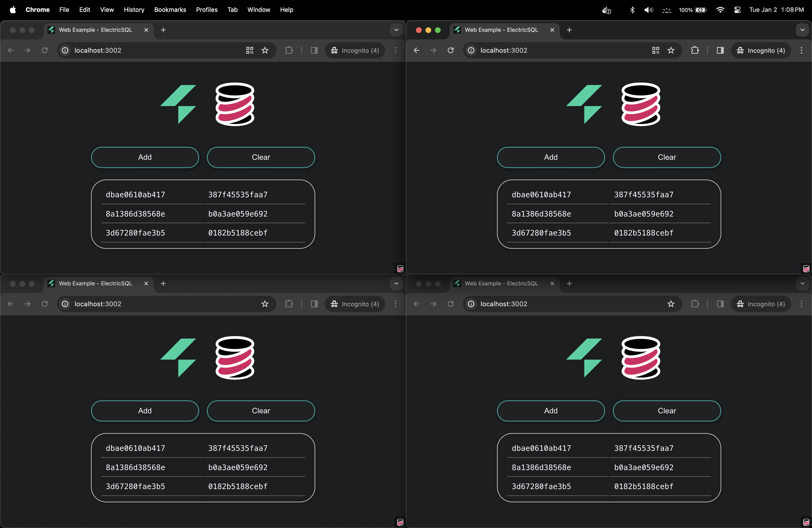Reload the page in the top-right window

[x=451, y=51]
